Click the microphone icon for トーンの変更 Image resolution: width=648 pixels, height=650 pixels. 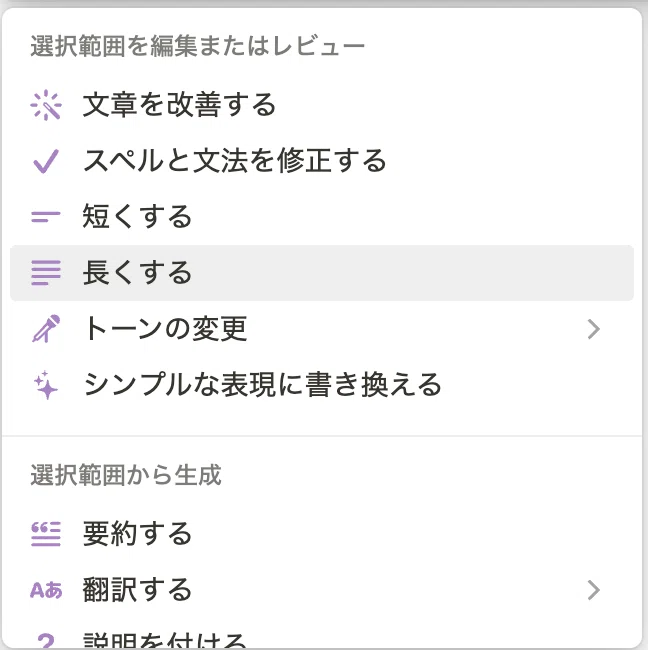[46, 329]
